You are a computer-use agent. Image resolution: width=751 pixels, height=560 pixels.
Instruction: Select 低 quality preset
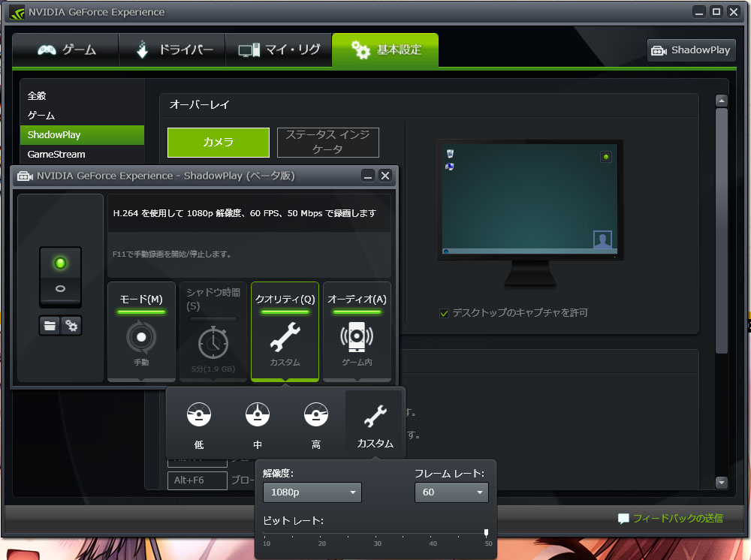pos(199,423)
